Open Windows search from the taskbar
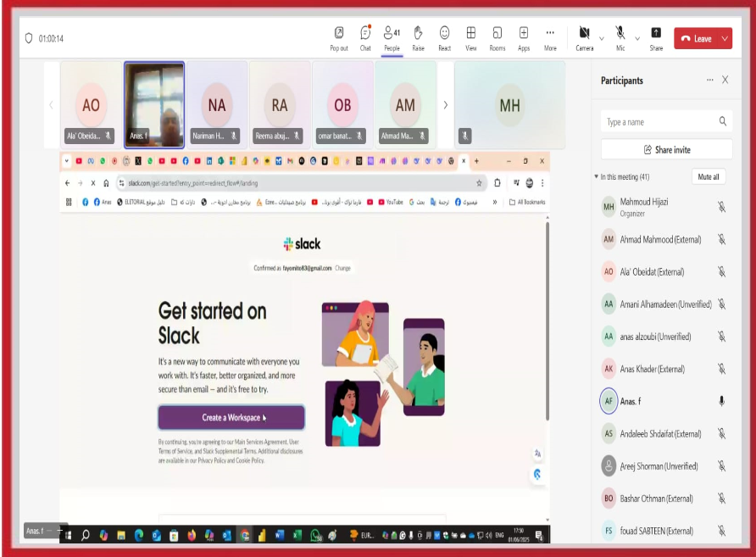The width and height of the screenshot is (756, 557). pos(86,535)
